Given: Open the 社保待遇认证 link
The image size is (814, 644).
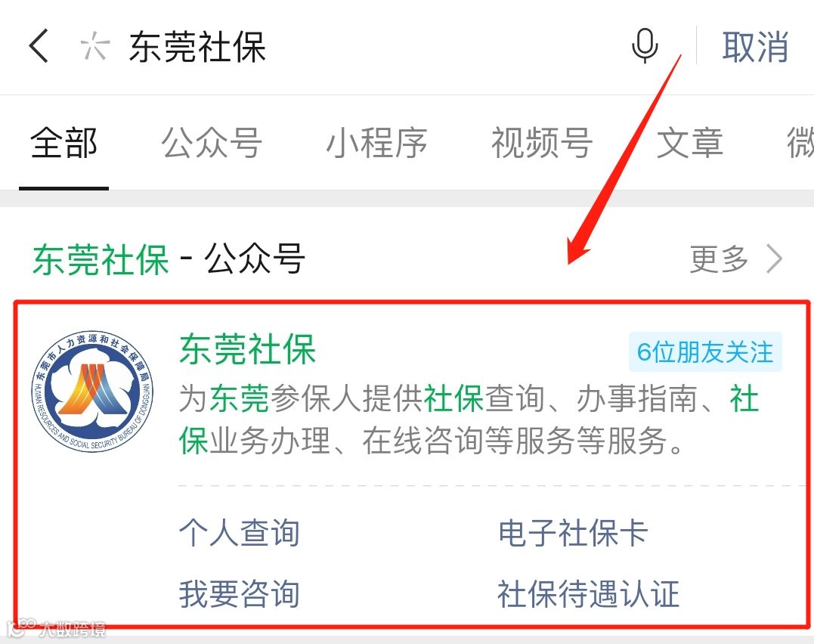Looking at the screenshot, I should [x=588, y=594].
